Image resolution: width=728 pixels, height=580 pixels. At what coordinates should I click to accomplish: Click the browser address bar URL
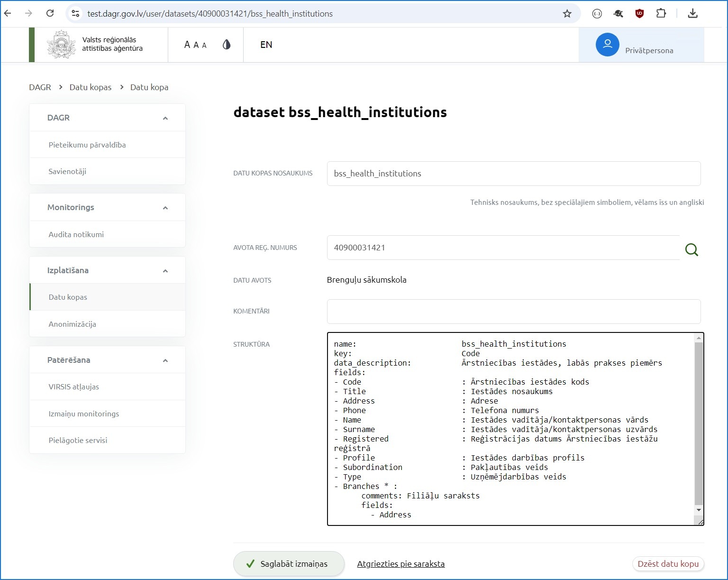point(210,14)
